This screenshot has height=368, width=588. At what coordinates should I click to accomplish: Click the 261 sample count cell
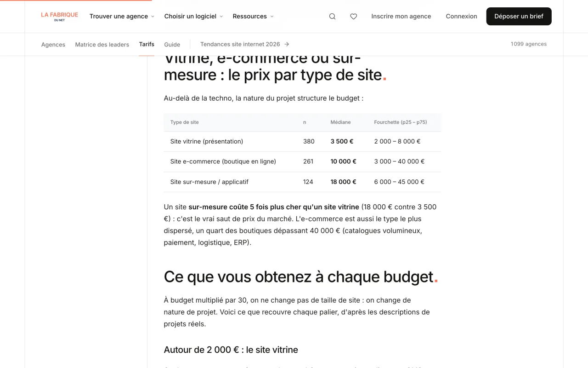[x=308, y=161]
